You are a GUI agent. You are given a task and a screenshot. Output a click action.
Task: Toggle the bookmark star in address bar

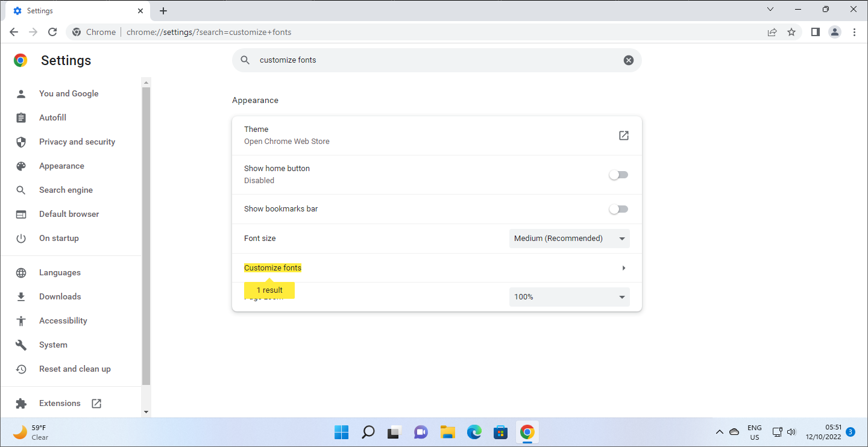click(791, 32)
